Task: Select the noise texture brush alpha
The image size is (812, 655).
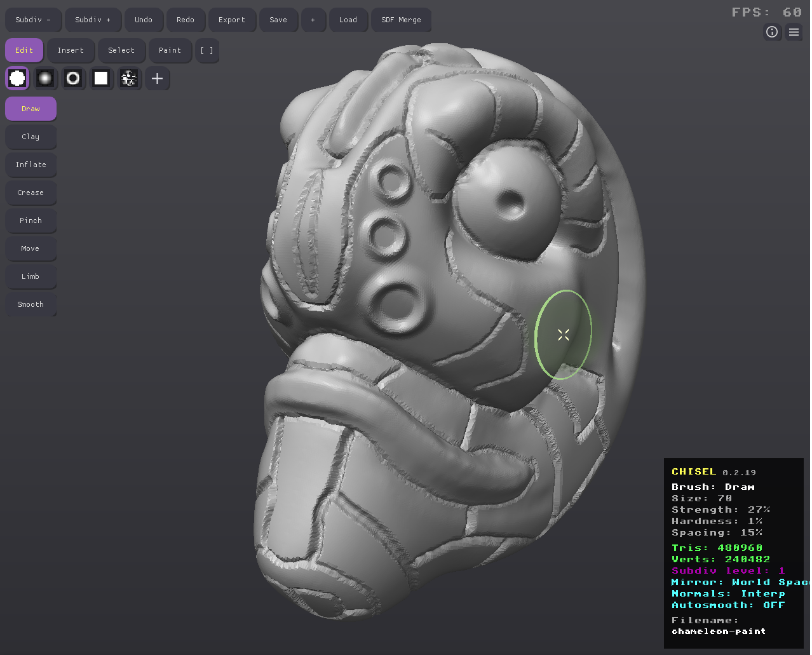Action: tap(129, 78)
